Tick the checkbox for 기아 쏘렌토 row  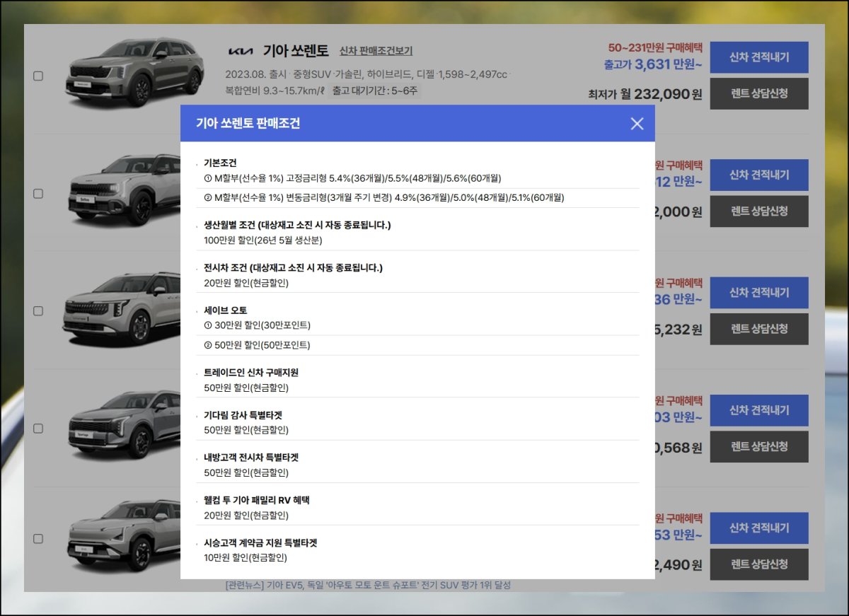tap(38, 76)
